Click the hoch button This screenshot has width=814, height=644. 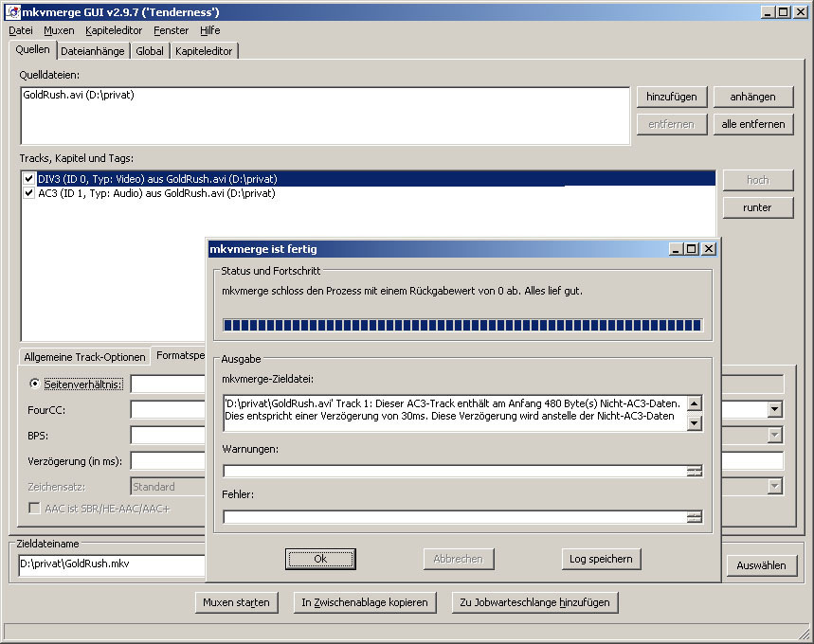pyautogui.click(x=757, y=180)
